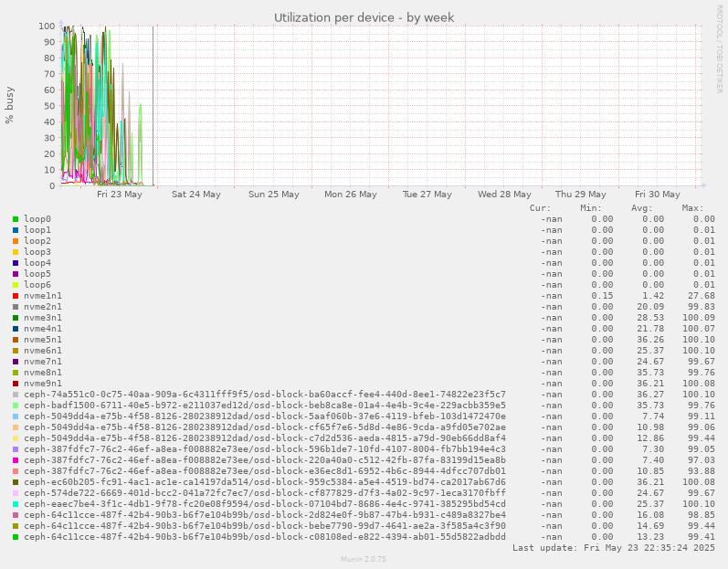The width and height of the screenshot is (728, 569).
Task: Select the loop2 legend label
Action: pyautogui.click(x=37, y=241)
